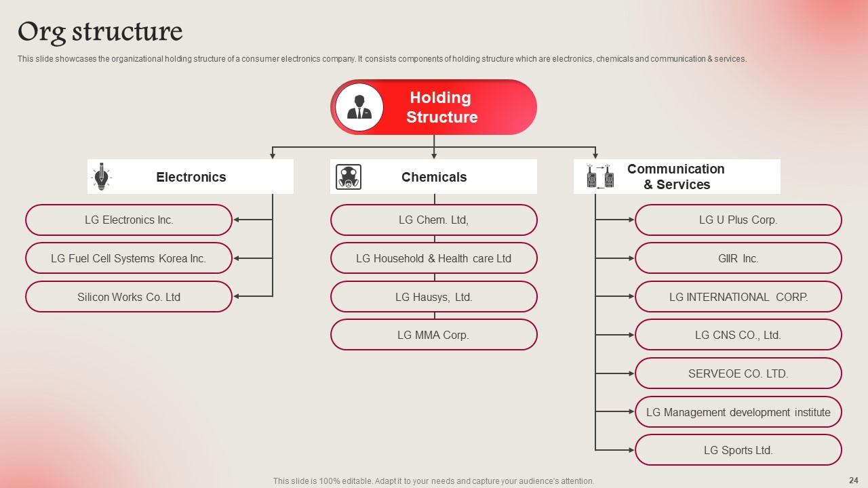Image resolution: width=868 pixels, height=488 pixels.
Task: Click the LG Electronics Inc. box
Action: point(129,220)
